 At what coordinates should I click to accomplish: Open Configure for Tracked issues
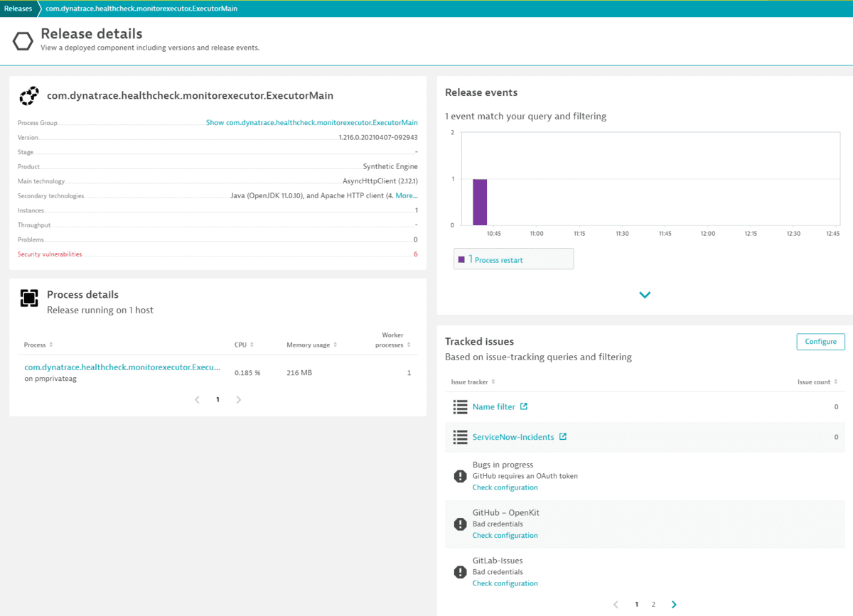(x=820, y=342)
